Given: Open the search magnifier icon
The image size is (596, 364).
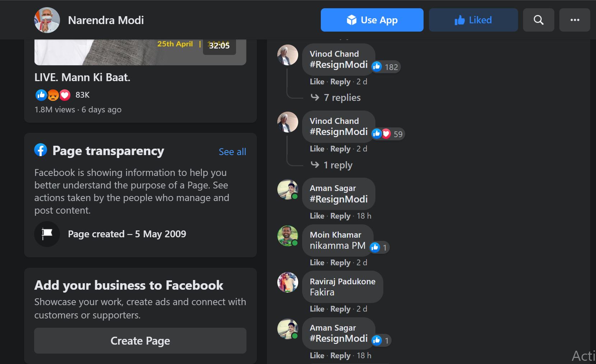Looking at the screenshot, I should 539,20.
